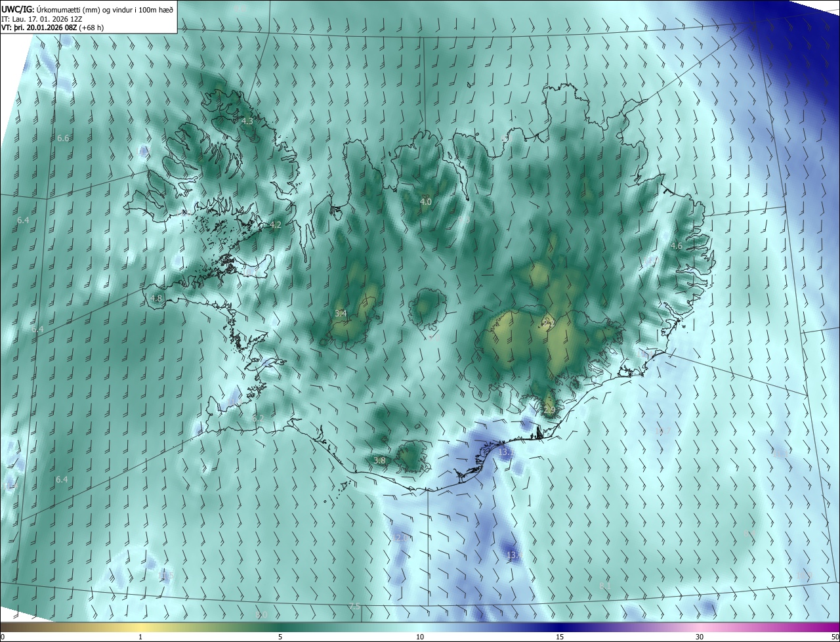Image resolution: width=840 pixels, height=642 pixels.
Task: Click the 7.5 value label
Action: coord(354,607)
